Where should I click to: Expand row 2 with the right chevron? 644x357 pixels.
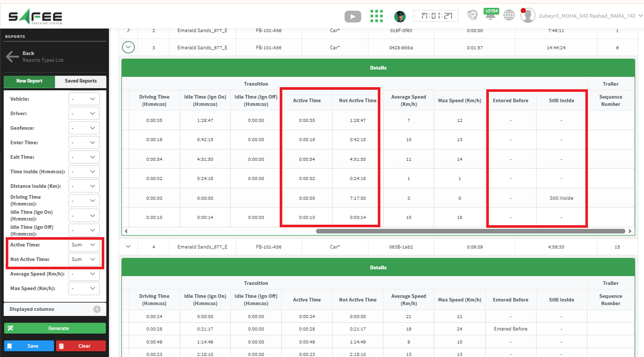[x=128, y=31]
